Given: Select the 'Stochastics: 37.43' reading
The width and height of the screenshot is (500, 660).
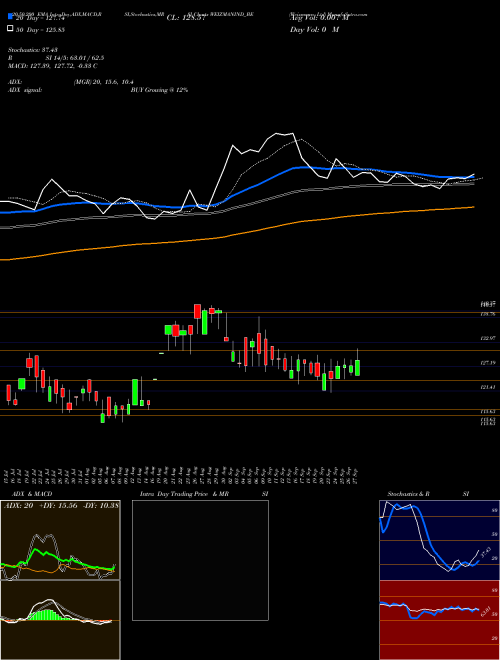Looking at the screenshot, I should 32,50.
